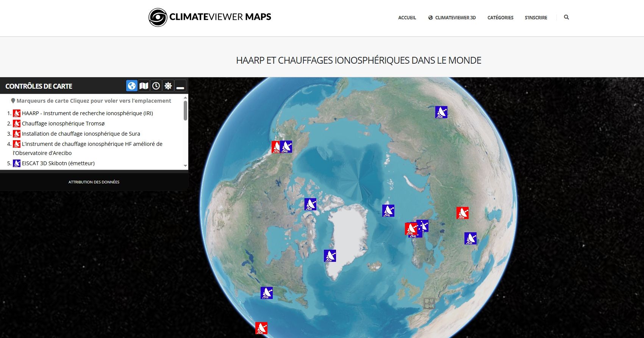644x338 pixels.
Task: Fly to EISCAT 3D Skibotn (émetteur)
Action: click(x=58, y=163)
